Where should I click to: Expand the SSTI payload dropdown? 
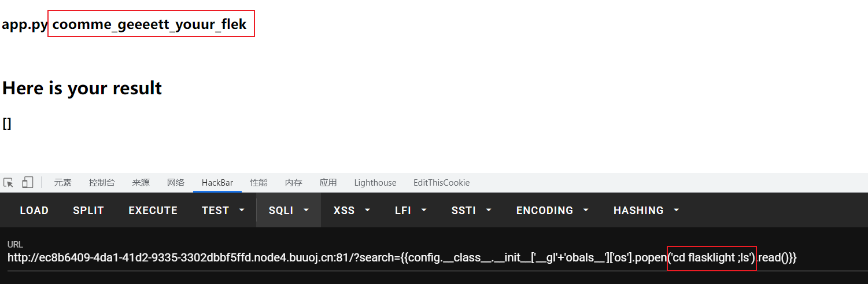click(x=471, y=211)
